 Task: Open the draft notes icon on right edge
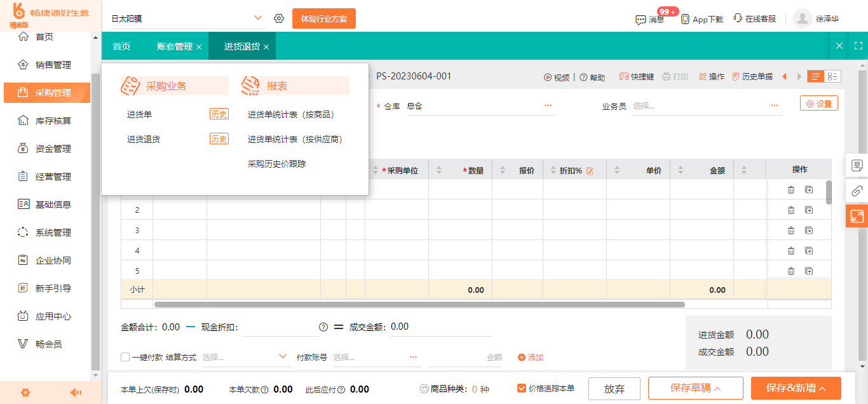[857, 164]
